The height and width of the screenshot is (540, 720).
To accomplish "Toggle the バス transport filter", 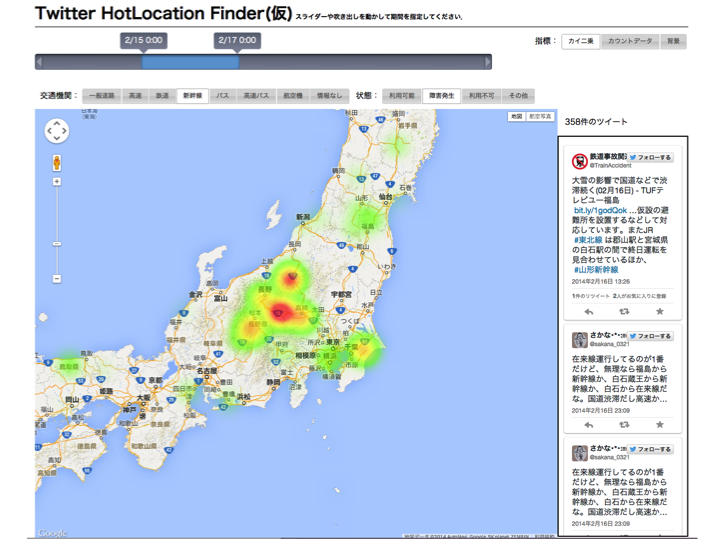I will (223, 96).
